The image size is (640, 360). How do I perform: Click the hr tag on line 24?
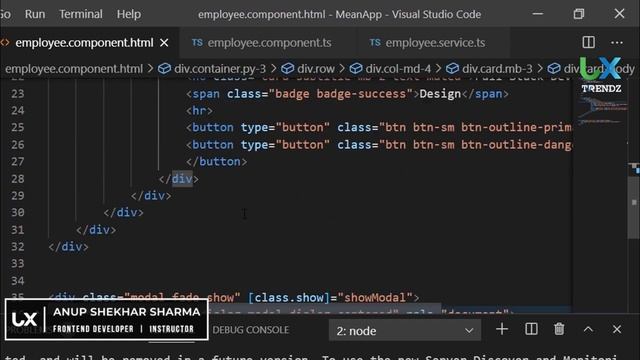pos(199,111)
